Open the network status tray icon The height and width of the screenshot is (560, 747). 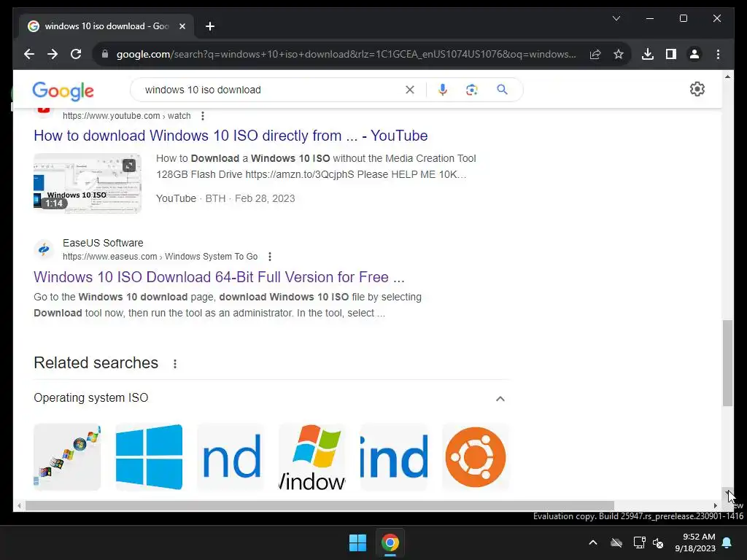coord(639,542)
